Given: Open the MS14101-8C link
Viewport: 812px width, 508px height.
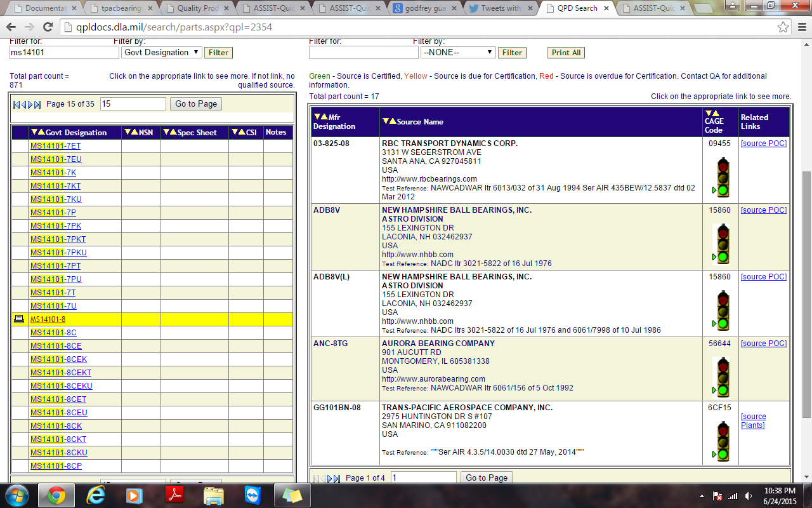Looking at the screenshot, I should [53, 333].
